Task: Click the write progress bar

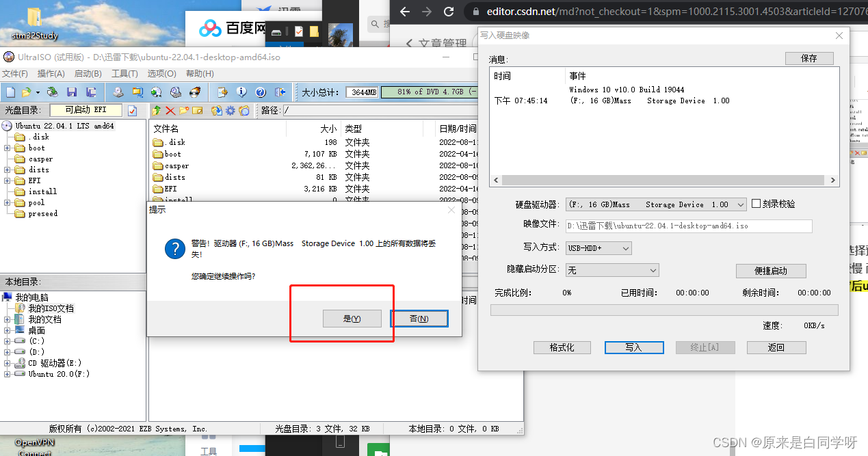Action: pyautogui.click(x=664, y=310)
